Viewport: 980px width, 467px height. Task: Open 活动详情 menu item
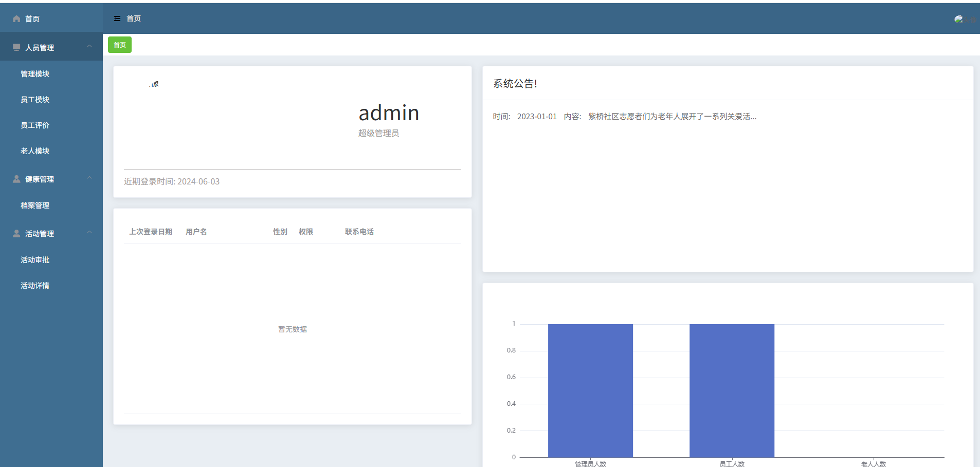click(x=35, y=286)
